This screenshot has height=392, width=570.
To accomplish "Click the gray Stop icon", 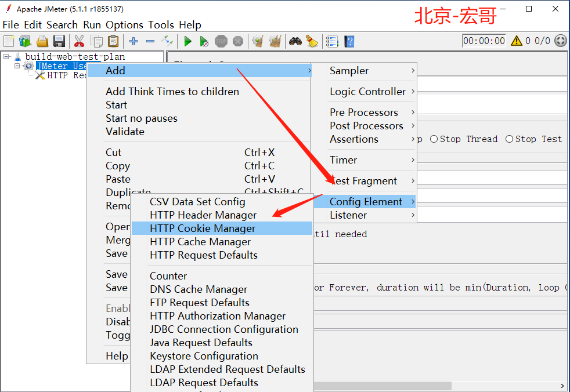I will click(x=221, y=41).
